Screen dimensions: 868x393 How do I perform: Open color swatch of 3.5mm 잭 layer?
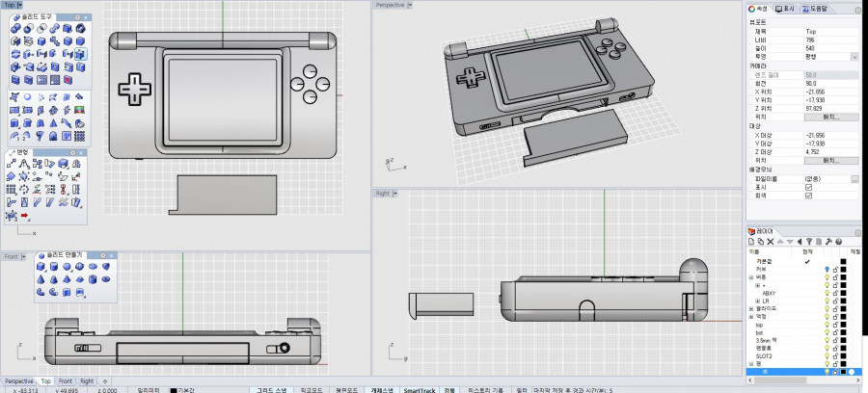(843, 340)
